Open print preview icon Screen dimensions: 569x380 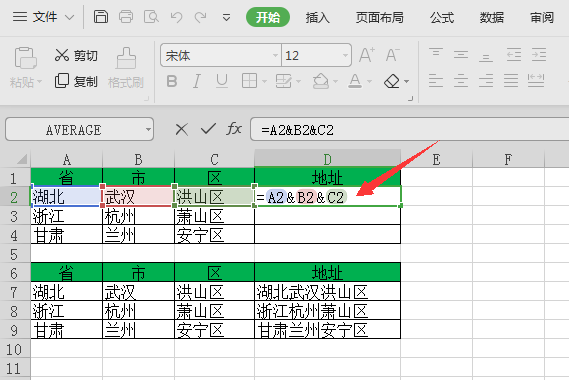(x=151, y=17)
